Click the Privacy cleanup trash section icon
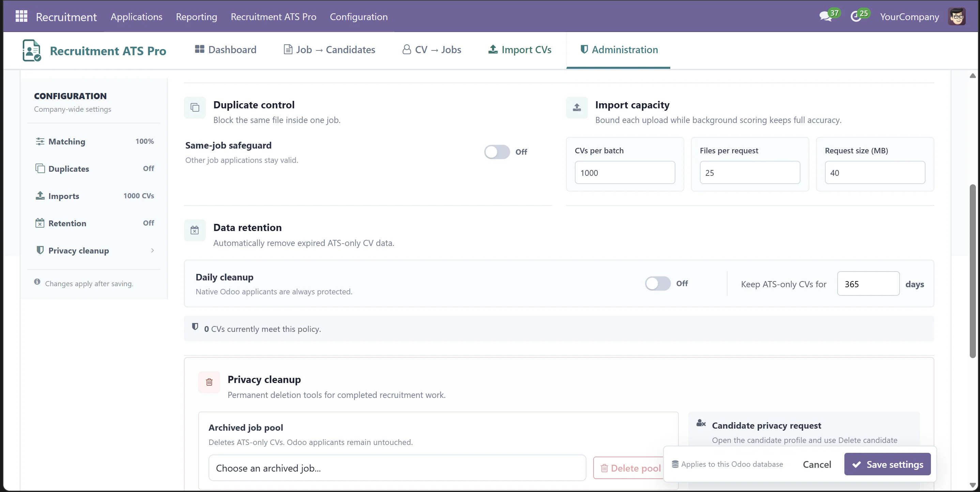980x492 pixels. [209, 382]
